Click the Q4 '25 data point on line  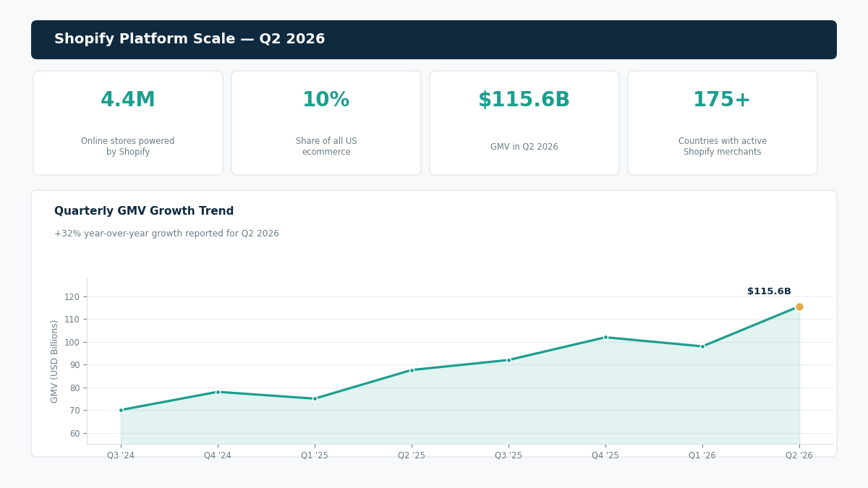pyautogui.click(x=605, y=337)
